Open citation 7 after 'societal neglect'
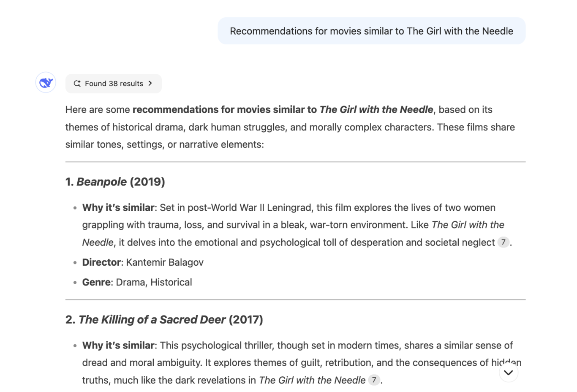The height and width of the screenshot is (392, 577). point(503,242)
